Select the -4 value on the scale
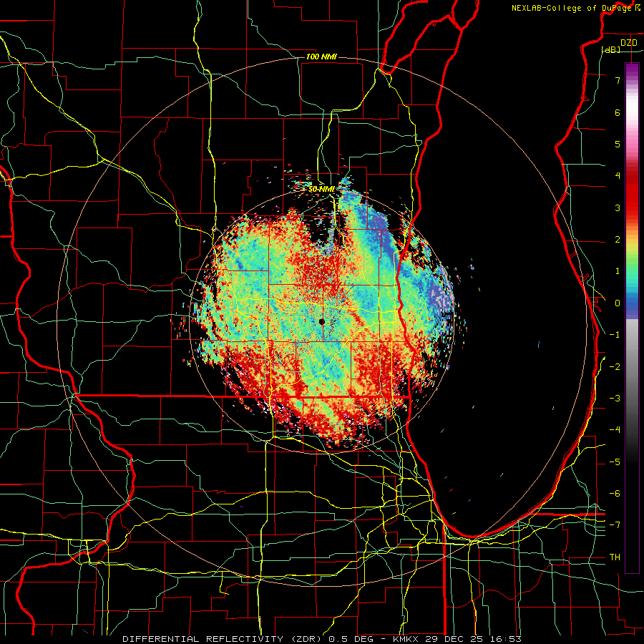Viewport: 644px width, 644px height. (615, 430)
